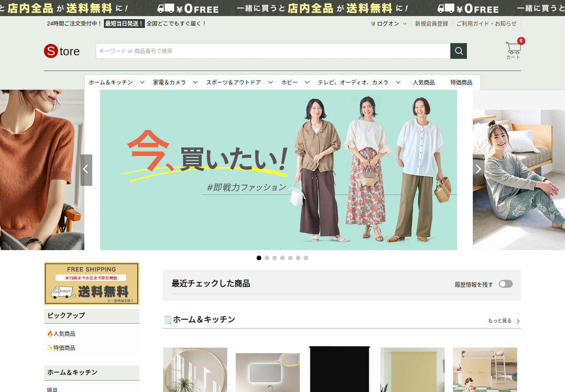Viewport: 565px width, 392px height.
Task: Click the Store logo
Action: 62,51
